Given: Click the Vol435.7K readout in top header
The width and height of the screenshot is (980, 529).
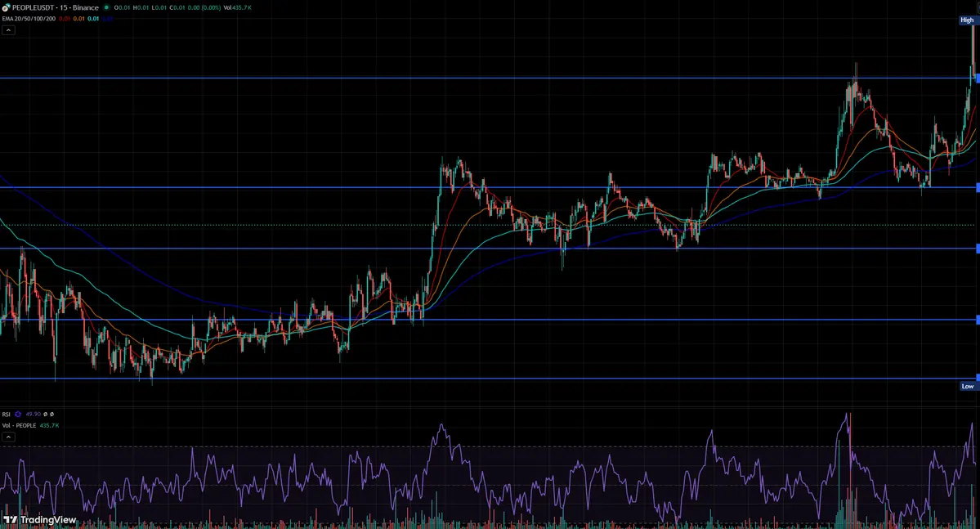Looking at the screenshot, I should pos(238,7).
